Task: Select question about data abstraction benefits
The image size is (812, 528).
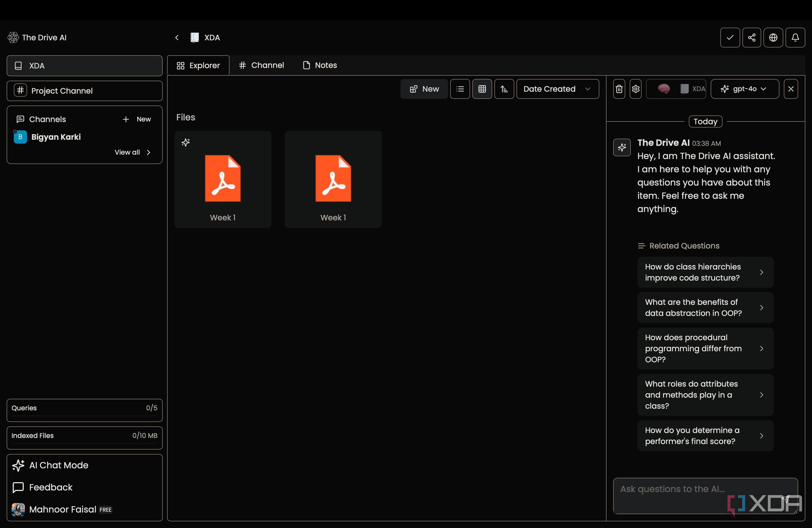Action: pyautogui.click(x=705, y=308)
